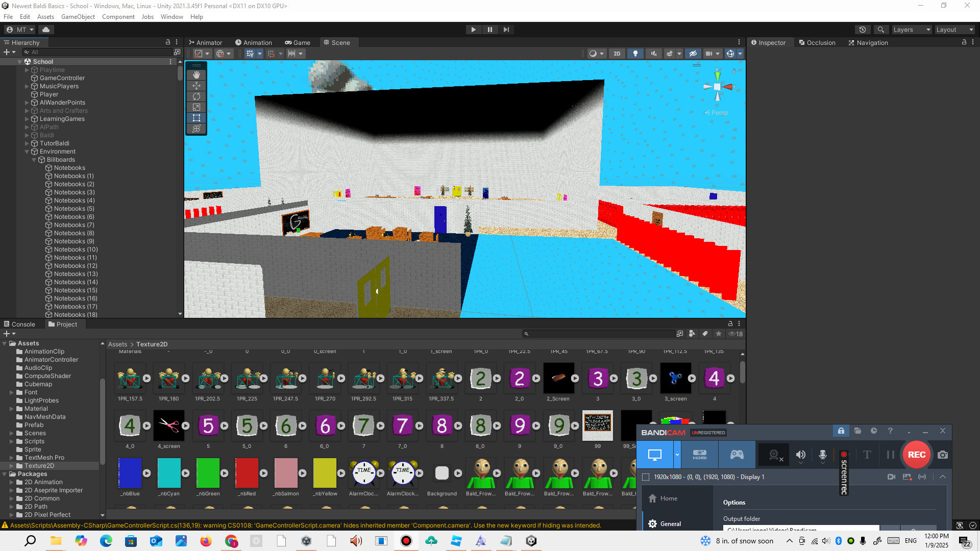Image resolution: width=980 pixels, height=551 pixels.
Task: Take a screenshot using Bandicam camera icon
Action: point(942,455)
